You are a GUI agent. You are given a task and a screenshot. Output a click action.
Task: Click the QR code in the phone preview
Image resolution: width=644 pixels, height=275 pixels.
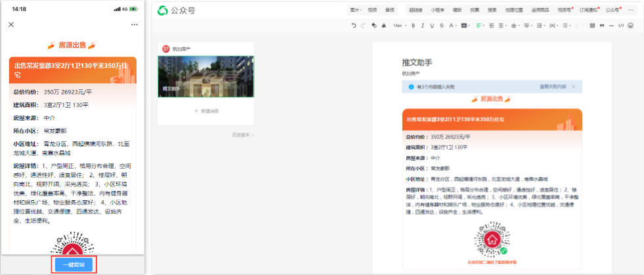[x=72, y=243]
